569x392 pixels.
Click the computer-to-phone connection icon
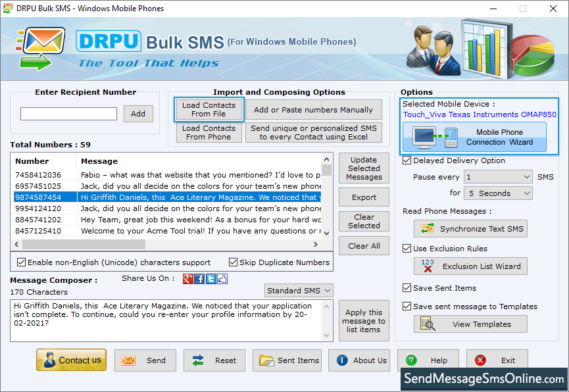435,137
